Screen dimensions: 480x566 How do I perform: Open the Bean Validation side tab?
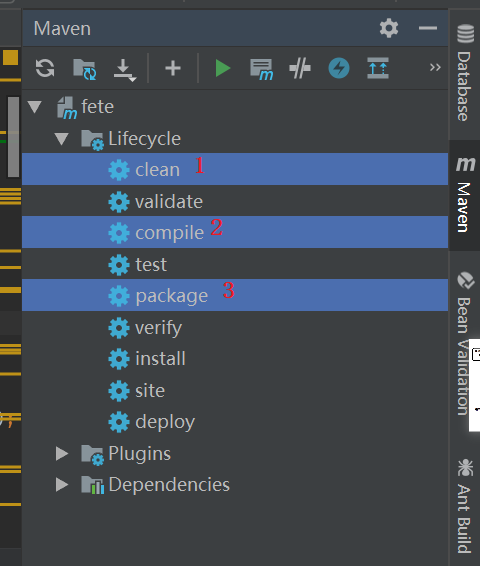tap(464, 344)
